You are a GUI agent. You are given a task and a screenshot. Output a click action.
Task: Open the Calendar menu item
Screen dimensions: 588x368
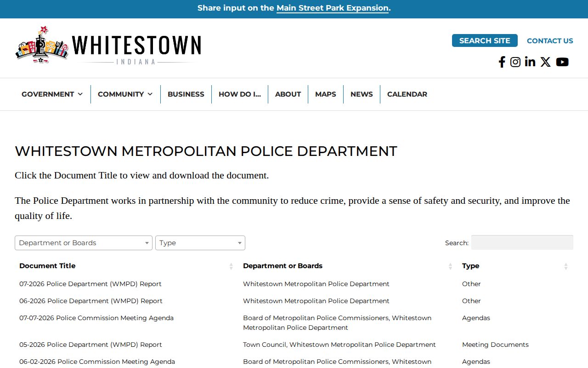407,94
